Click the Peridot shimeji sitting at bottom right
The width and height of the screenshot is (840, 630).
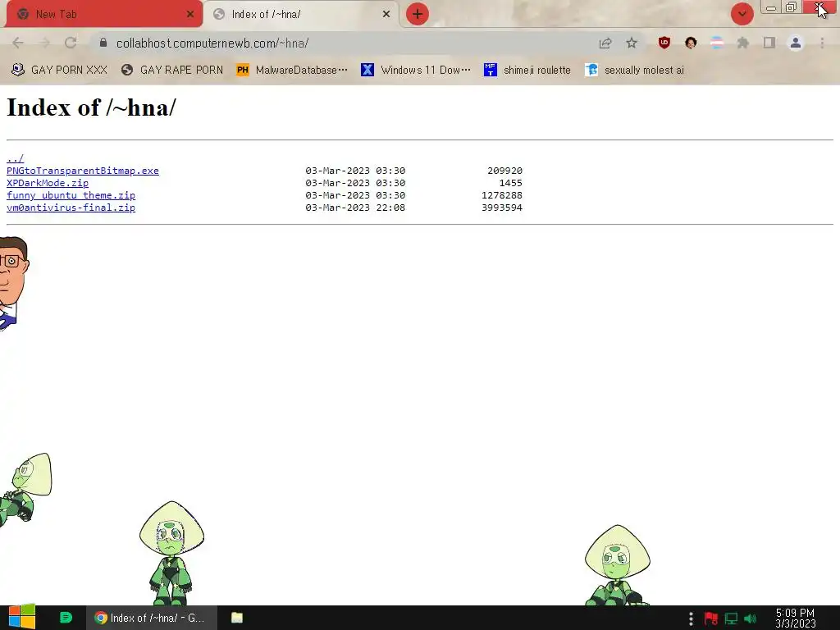[x=617, y=565]
